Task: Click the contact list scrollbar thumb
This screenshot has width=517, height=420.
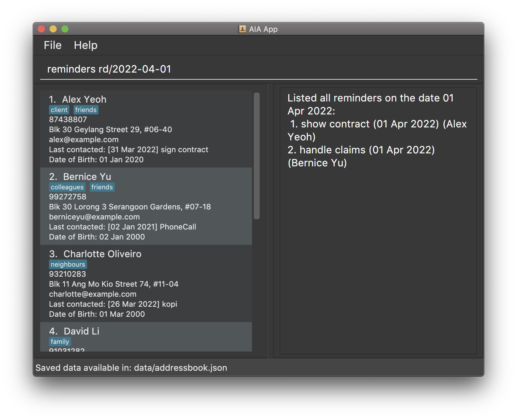Action: coord(257,156)
